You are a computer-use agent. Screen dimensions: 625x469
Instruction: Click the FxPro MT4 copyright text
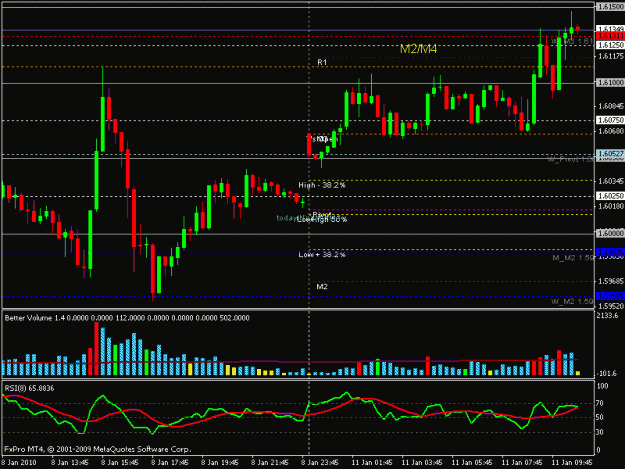click(98, 449)
